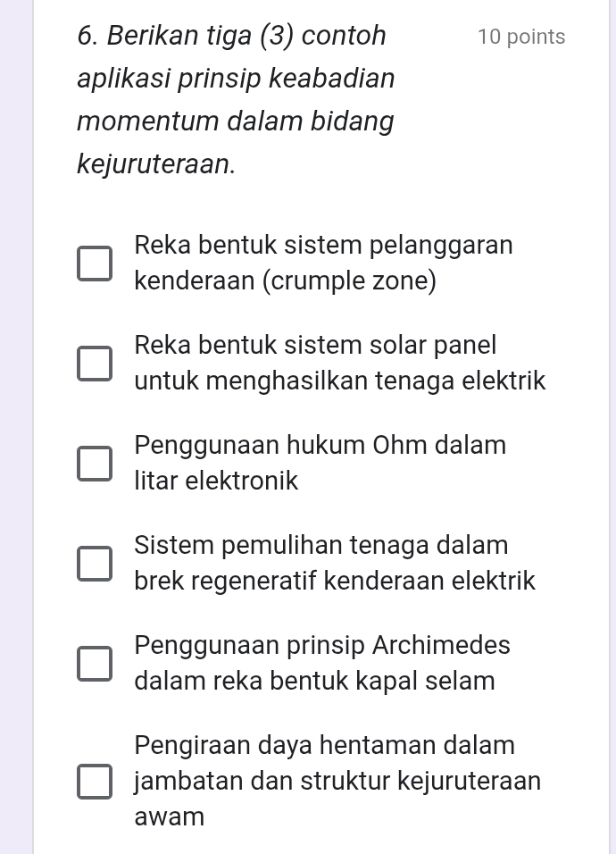Check the daya hentaman jambatan checkbox

(95, 781)
